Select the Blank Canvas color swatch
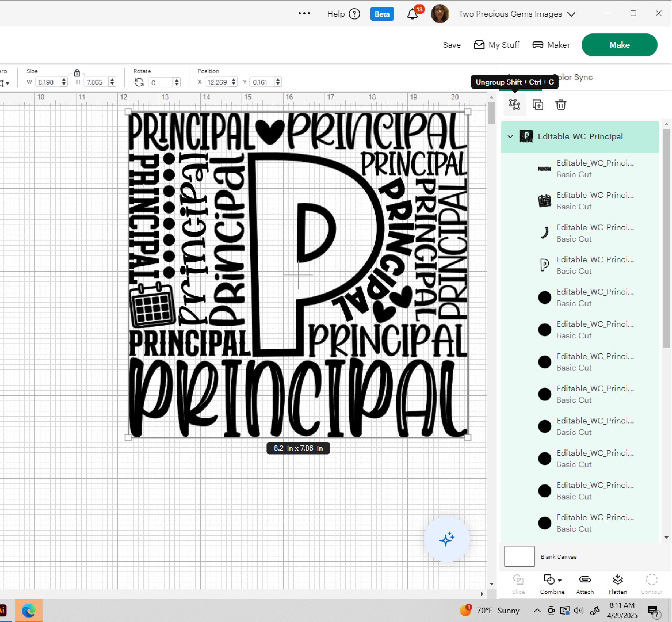The height and width of the screenshot is (622, 672). (x=519, y=556)
